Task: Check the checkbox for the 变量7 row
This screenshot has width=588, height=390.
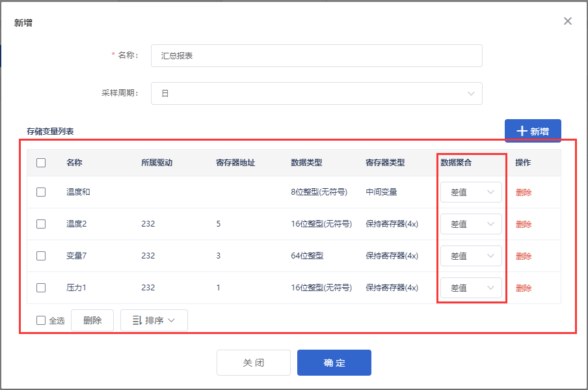Action: coord(41,256)
